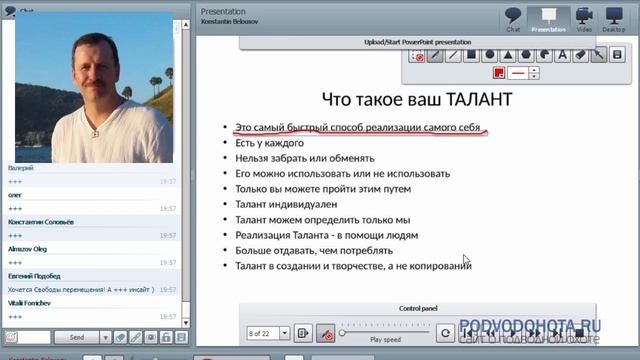Select the arrow pointer tool

(599, 55)
